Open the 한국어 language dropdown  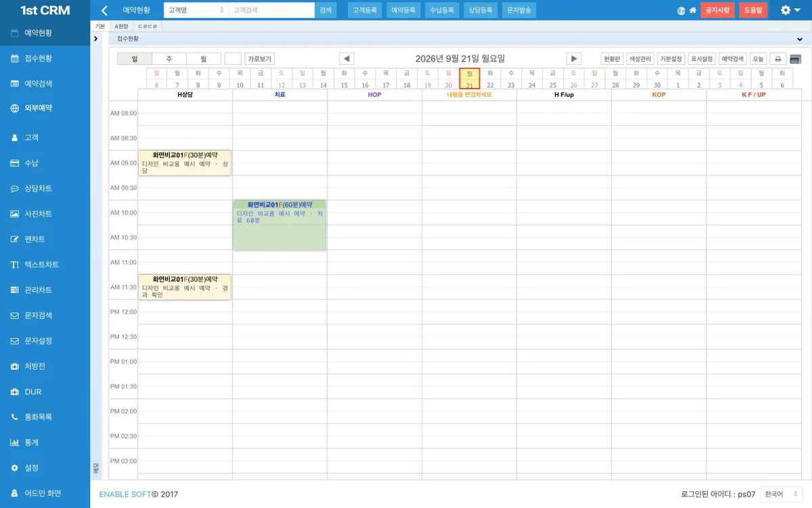781,494
